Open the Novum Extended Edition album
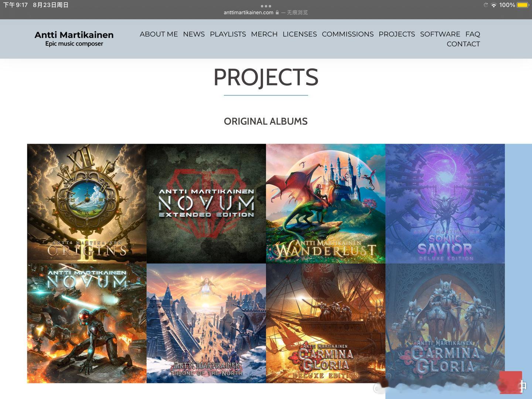Screen dimensions: 532x399 206,204
